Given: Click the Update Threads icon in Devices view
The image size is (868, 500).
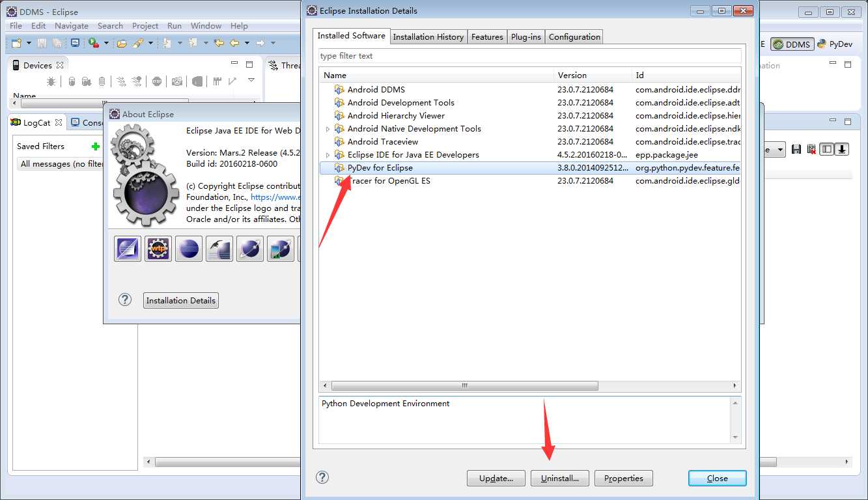Looking at the screenshot, I should 121,81.
